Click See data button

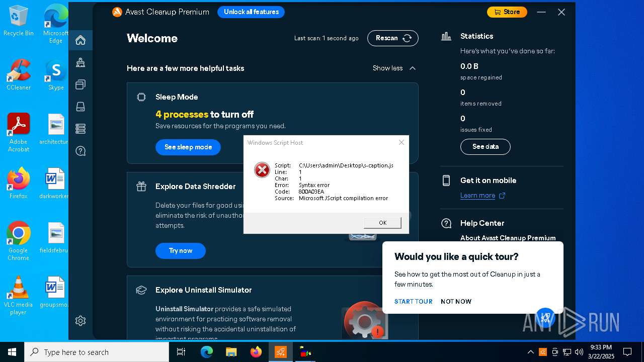click(x=486, y=147)
